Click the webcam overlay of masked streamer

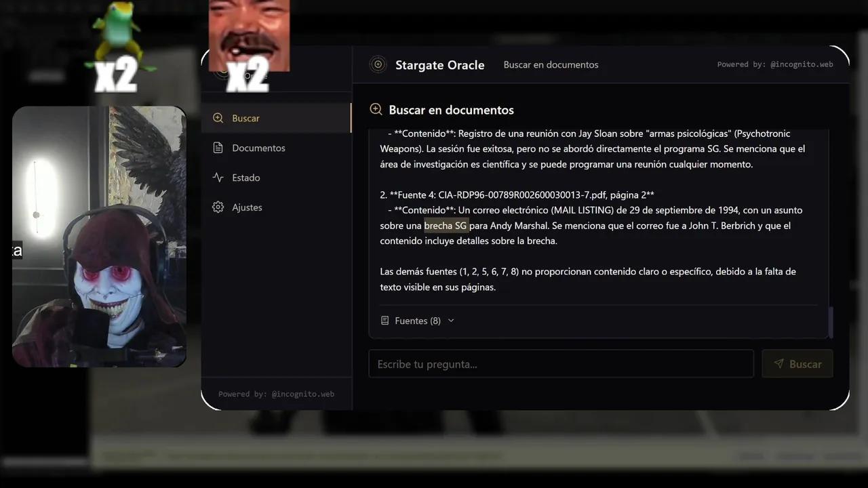[x=99, y=237]
